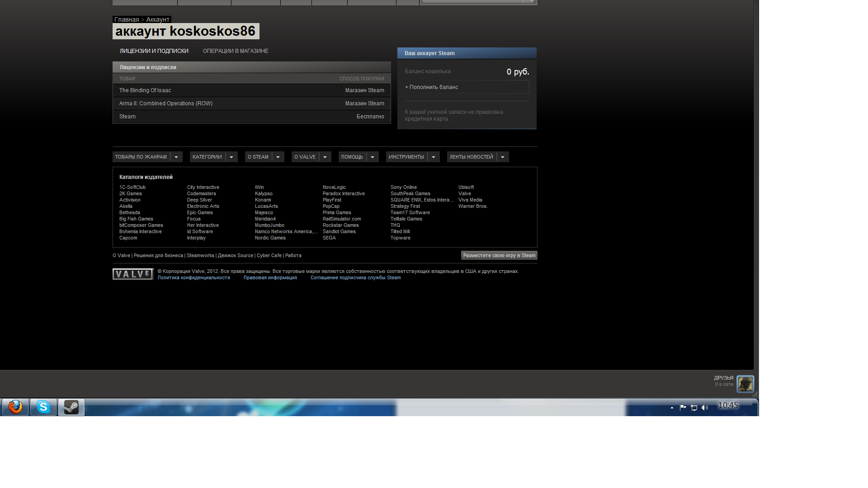
Task: Click the friends avatar thumbnail
Action: [745, 384]
